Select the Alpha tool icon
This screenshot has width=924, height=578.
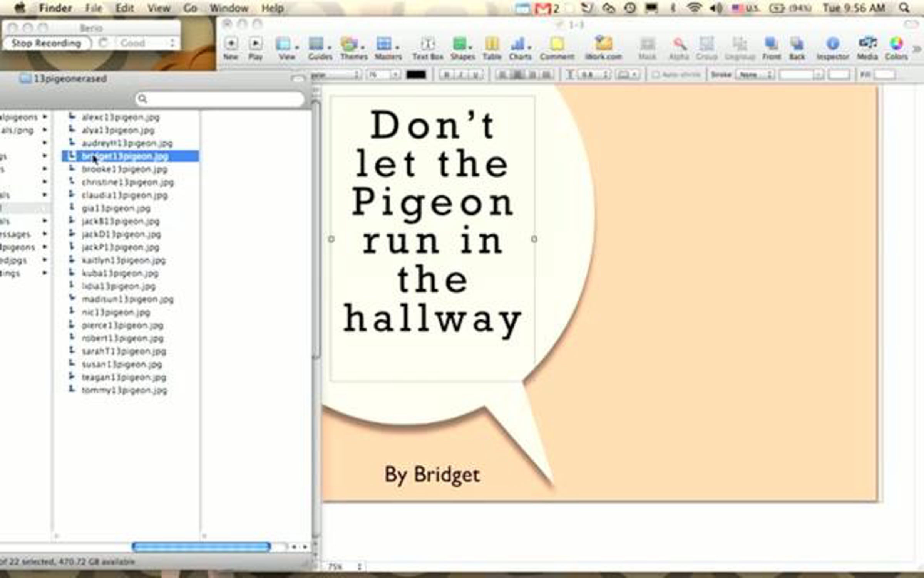(x=679, y=44)
